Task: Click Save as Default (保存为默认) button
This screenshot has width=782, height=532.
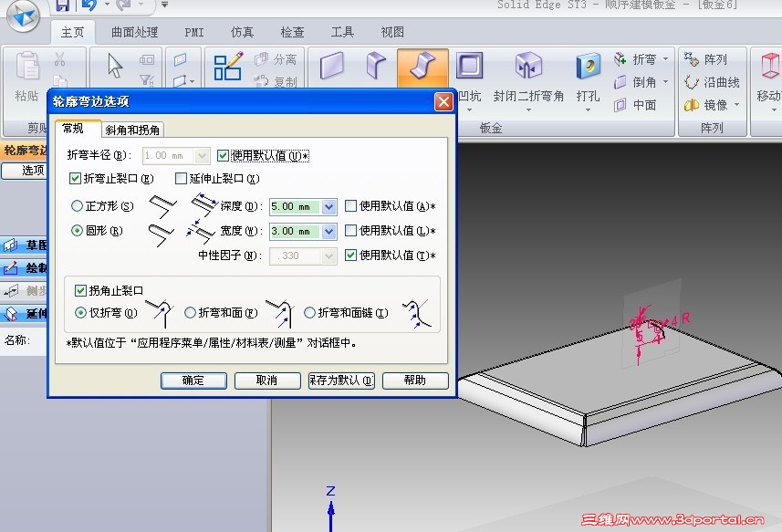Action: tap(341, 381)
